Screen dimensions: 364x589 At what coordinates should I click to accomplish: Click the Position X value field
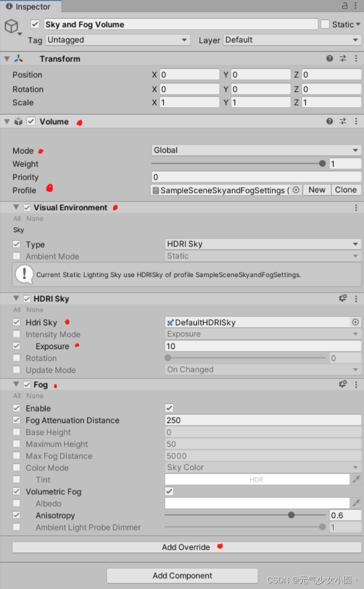[x=189, y=75]
